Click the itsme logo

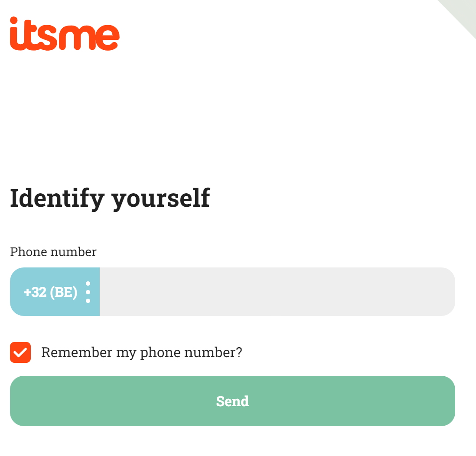65,33
